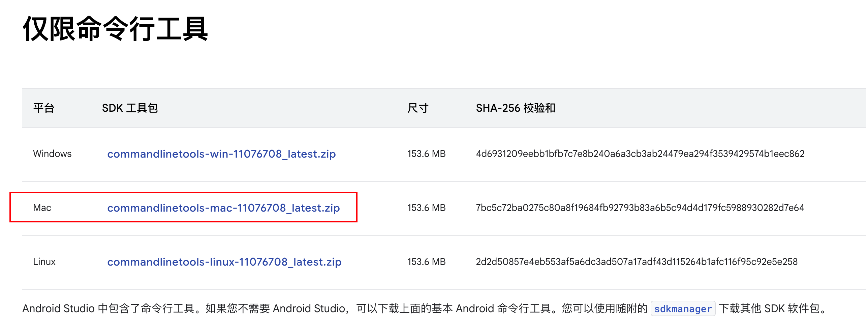Follow the sdkmanager code link
This screenshot has width=868, height=326.
tap(683, 308)
